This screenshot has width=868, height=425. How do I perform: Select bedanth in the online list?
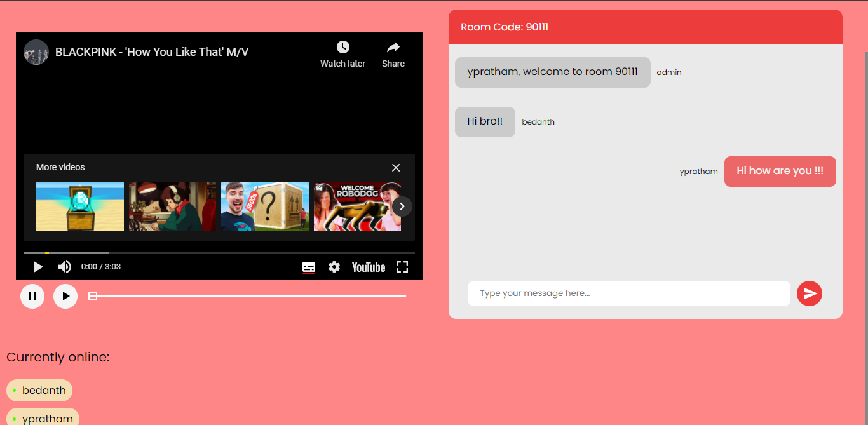(x=39, y=391)
